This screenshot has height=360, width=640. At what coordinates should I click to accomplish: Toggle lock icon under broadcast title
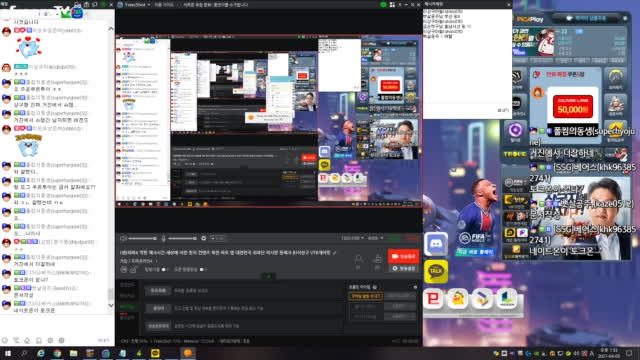(x=133, y=270)
